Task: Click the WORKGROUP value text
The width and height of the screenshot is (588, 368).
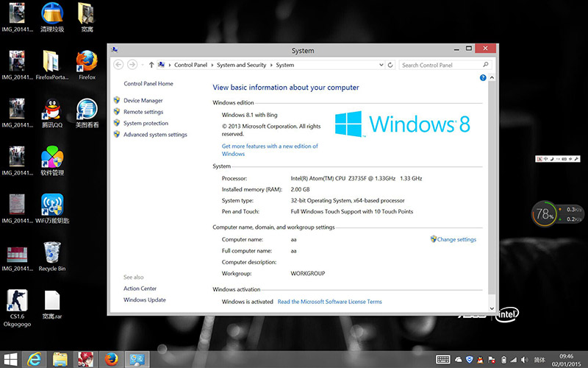Action: tap(308, 273)
